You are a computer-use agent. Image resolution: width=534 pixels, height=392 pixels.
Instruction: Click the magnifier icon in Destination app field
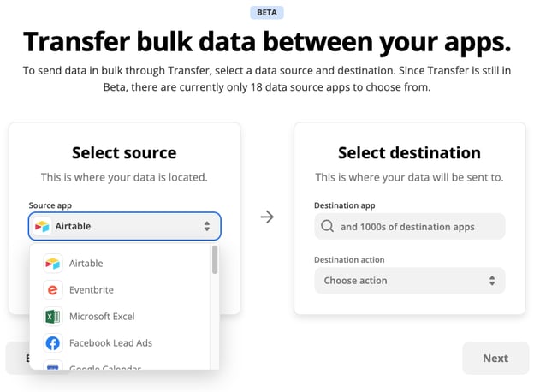pos(327,227)
